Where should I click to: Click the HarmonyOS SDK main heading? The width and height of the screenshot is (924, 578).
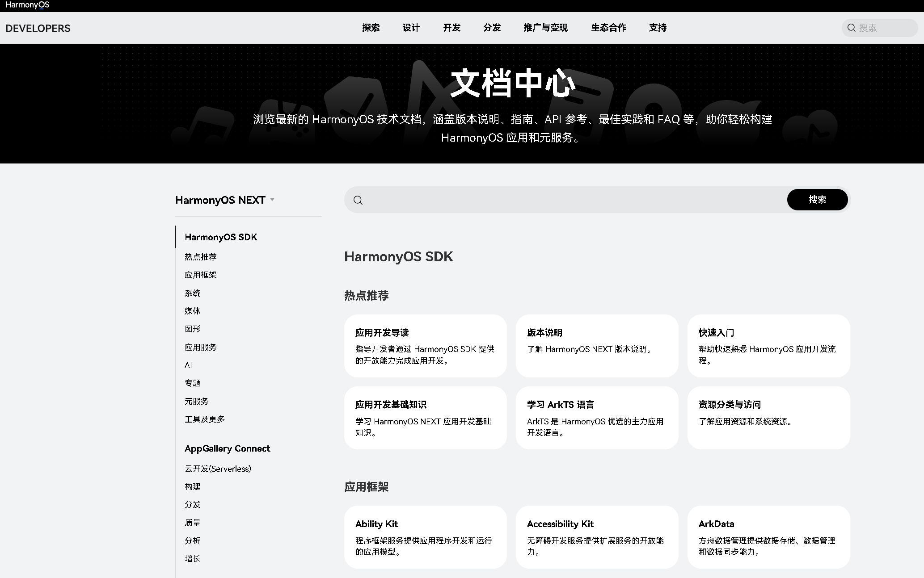click(x=399, y=257)
